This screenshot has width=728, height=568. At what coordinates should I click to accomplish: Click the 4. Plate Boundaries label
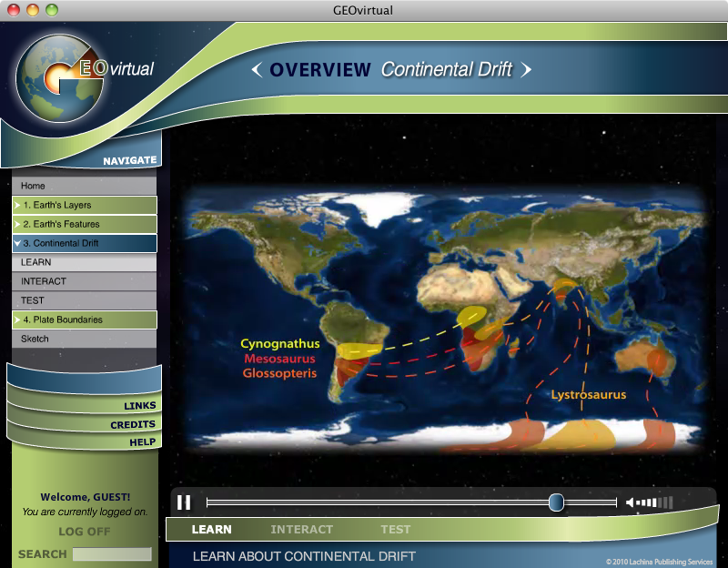point(63,319)
